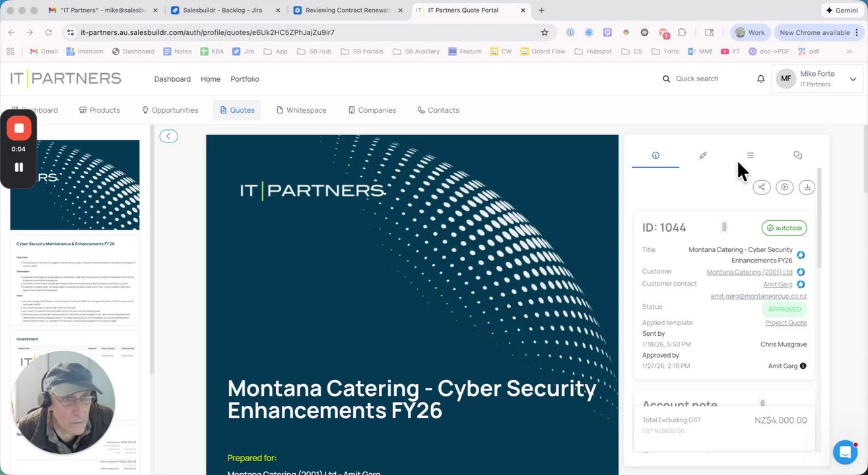
Task: Open the Intercom chat bubble
Action: pos(845,452)
